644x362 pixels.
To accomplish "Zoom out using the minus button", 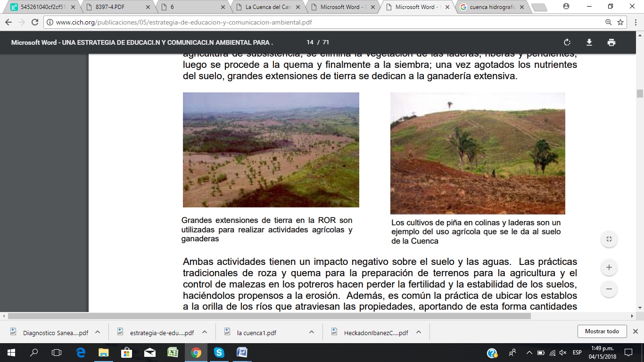I will pyautogui.click(x=609, y=289).
